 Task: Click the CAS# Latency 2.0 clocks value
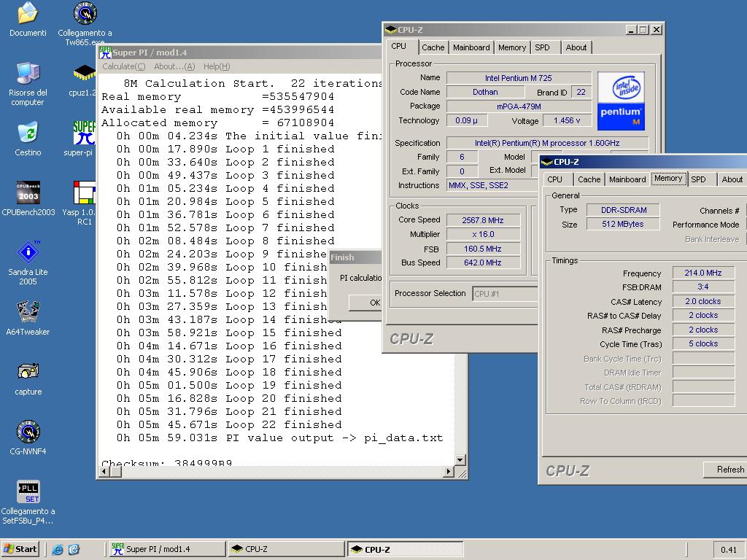pyautogui.click(x=703, y=301)
